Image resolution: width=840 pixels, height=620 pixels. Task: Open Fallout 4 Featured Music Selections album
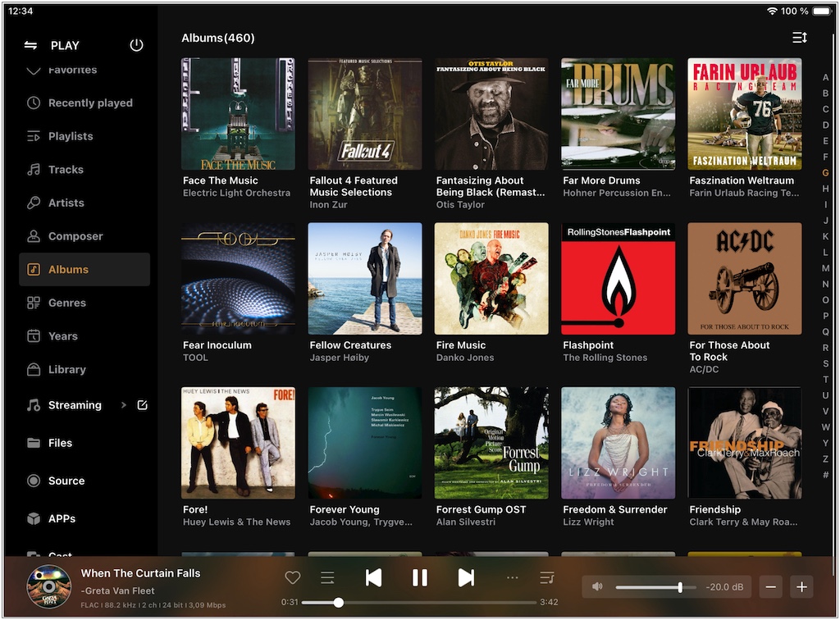365,113
